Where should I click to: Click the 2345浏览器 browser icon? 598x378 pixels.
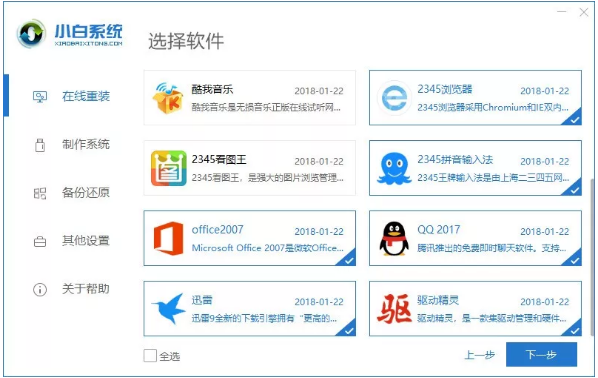click(x=394, y=98)
